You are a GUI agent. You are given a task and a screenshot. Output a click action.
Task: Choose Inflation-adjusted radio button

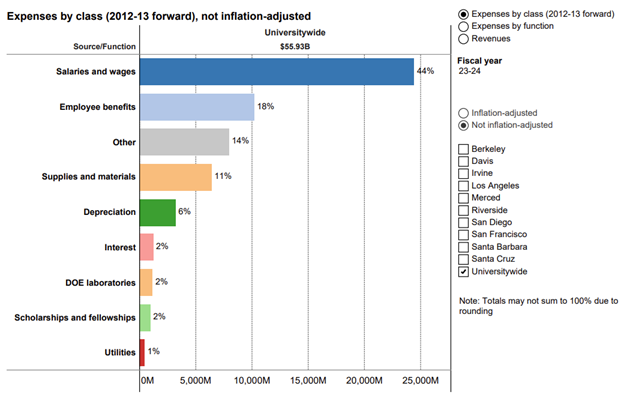click(463, 113)
